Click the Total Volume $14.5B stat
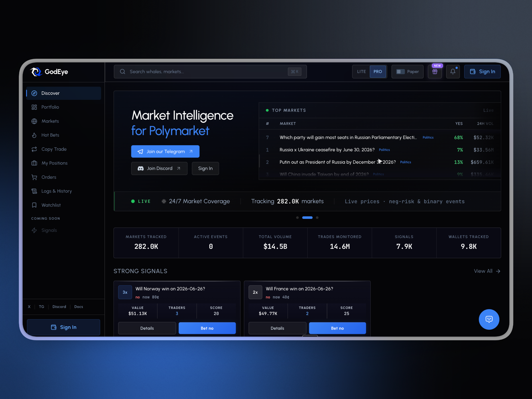Screen dimensions: 532x399 pyautogui.click(x=275, y=243)
